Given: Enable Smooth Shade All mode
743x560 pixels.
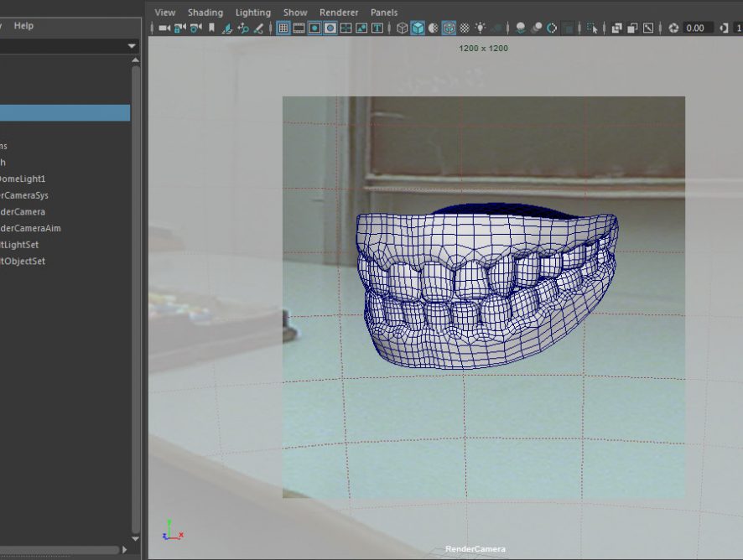Looking at the screenshot, I should 418,28.
